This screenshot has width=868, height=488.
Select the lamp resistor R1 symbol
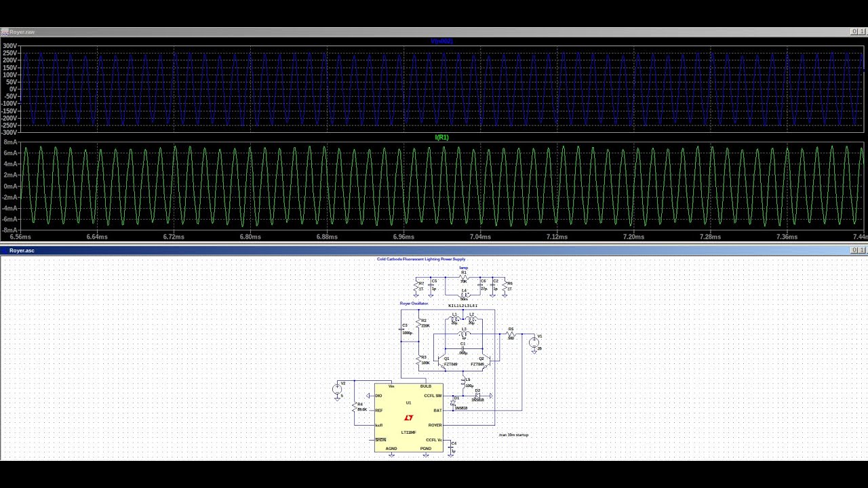464,277
